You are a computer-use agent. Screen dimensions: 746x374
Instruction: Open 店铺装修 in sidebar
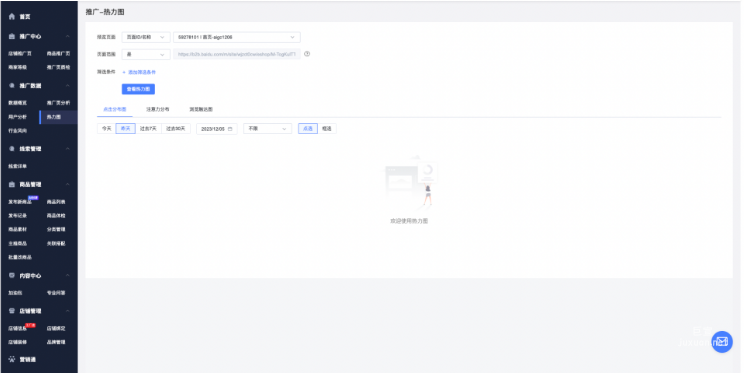18,342
